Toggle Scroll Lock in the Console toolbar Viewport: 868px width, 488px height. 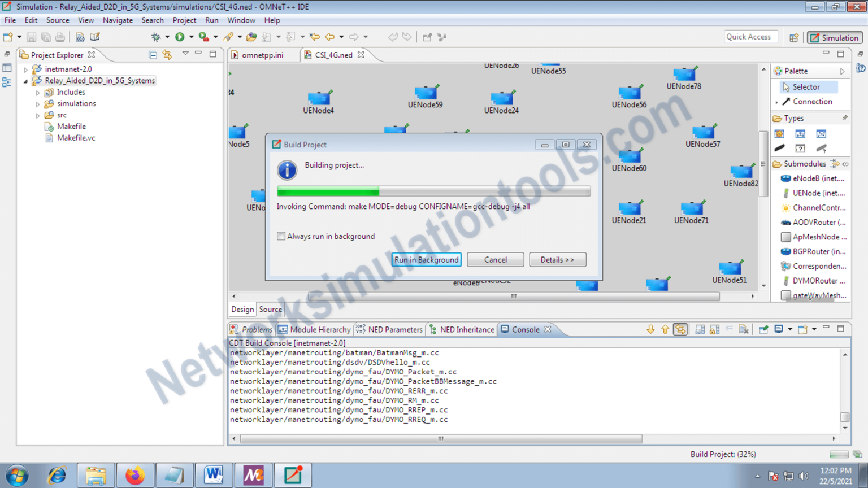pyautogui.click(x=714, y=328)
